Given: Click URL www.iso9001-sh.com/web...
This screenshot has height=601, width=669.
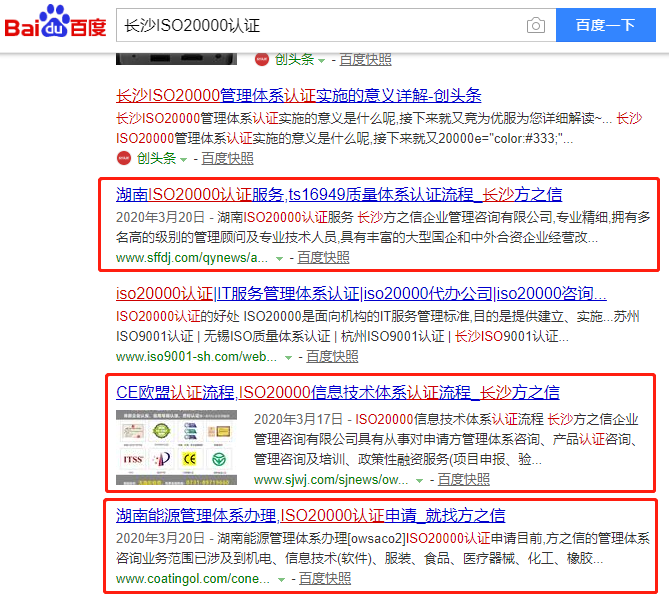Looking at the screenshot, I should click(196, 357).
